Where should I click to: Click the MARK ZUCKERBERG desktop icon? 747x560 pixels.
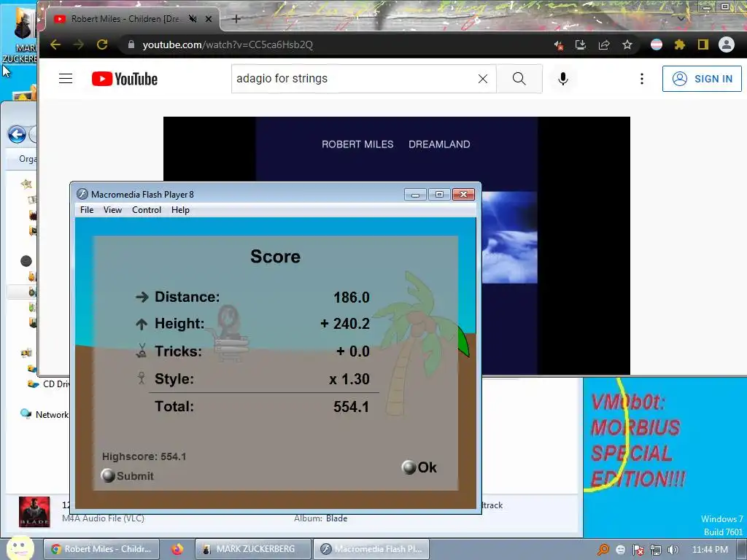(x=19, y=36)
